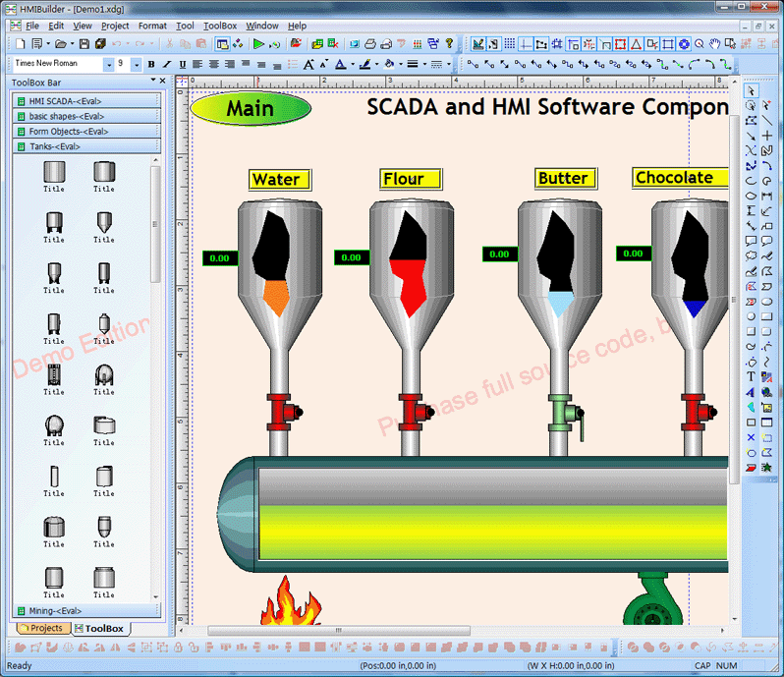Open the font size 9 dropdown
Screen dimensions: 784x677
136,64
